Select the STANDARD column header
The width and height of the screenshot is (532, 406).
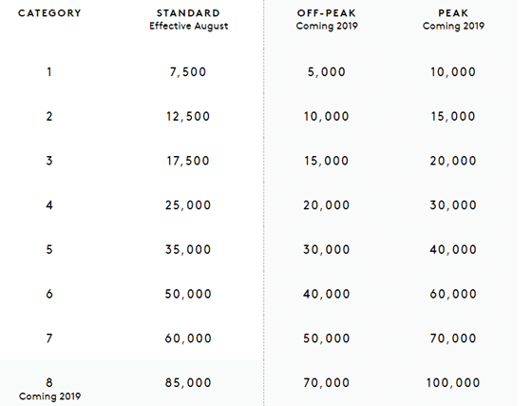(x=188, y=13)
